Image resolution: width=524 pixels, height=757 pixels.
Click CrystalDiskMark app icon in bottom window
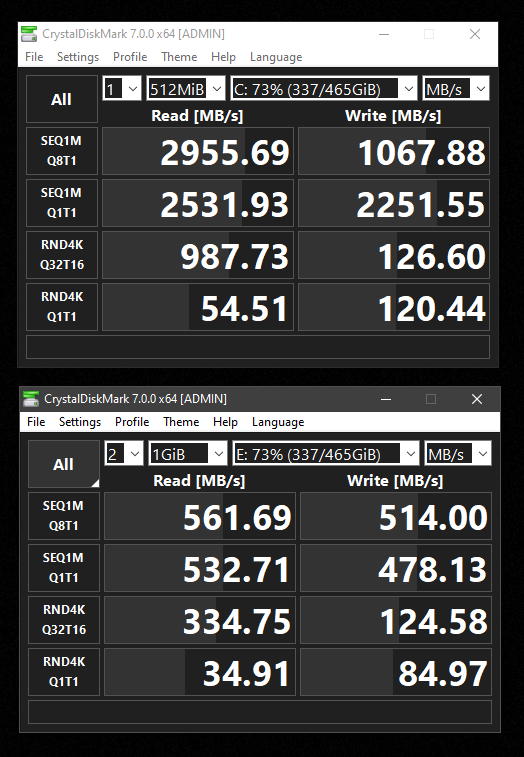coord(31,399)
